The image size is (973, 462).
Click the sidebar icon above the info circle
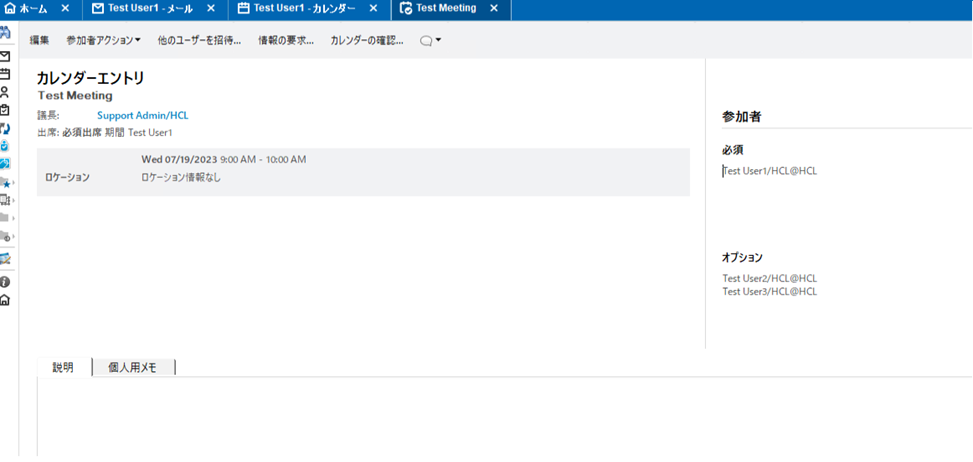pyautogui.click(x=5, y=259)
